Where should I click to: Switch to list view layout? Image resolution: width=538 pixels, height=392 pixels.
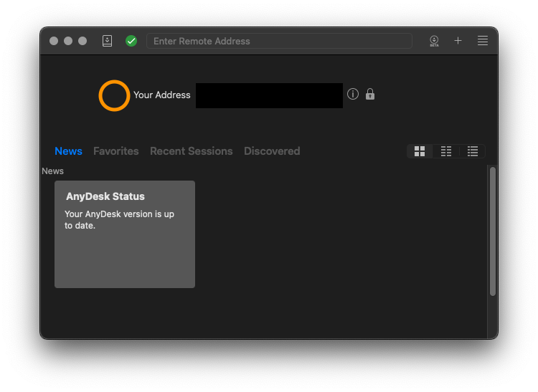point(473,151)
